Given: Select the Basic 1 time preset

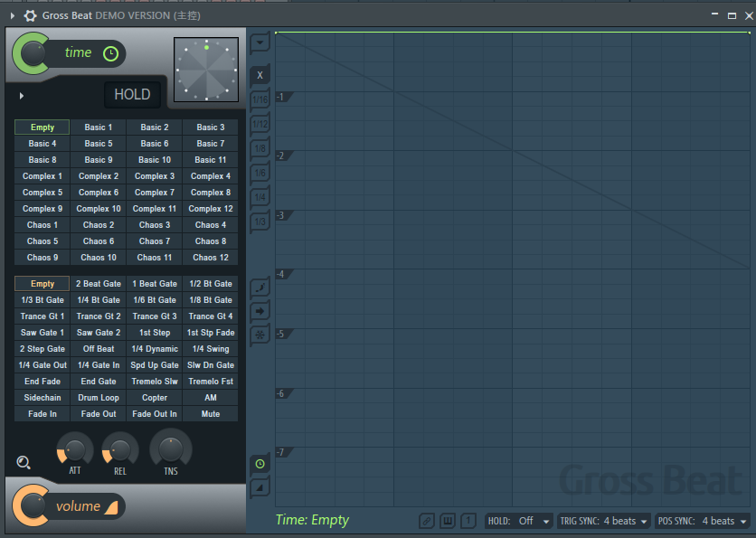Looking at the screenshot, I should click(98, 127).
